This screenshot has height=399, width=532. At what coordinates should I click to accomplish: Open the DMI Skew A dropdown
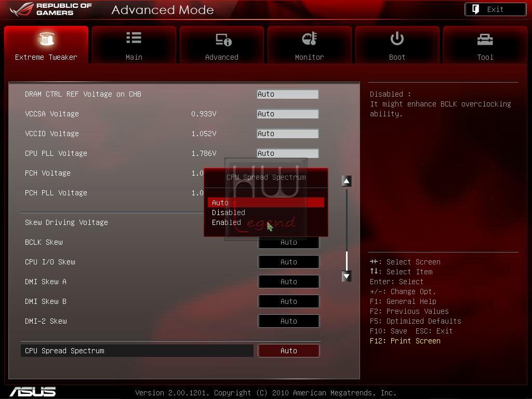[289, 282]
